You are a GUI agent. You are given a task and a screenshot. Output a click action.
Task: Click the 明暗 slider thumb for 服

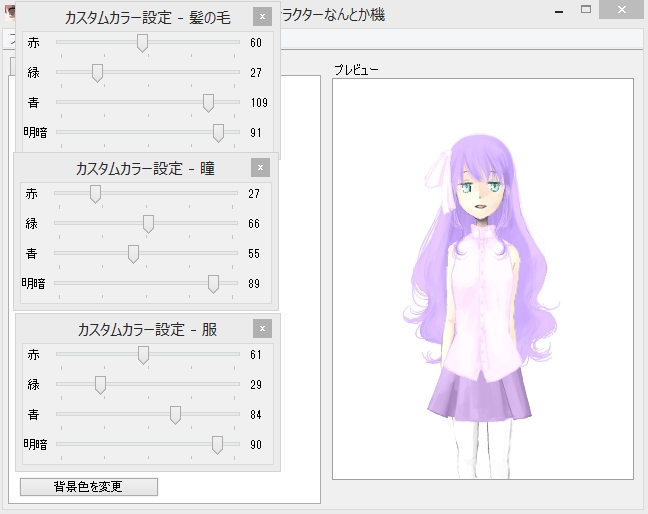[217, 444]
